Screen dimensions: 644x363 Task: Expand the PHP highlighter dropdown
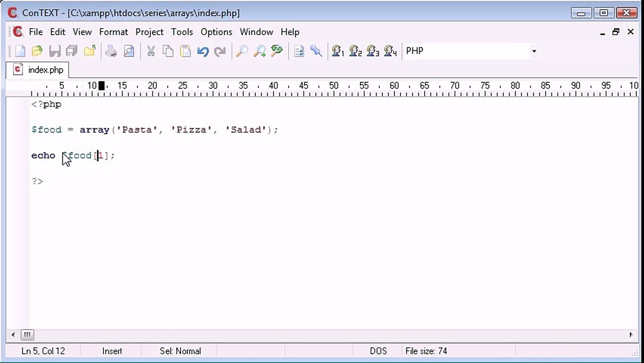(x=534, y=51)
